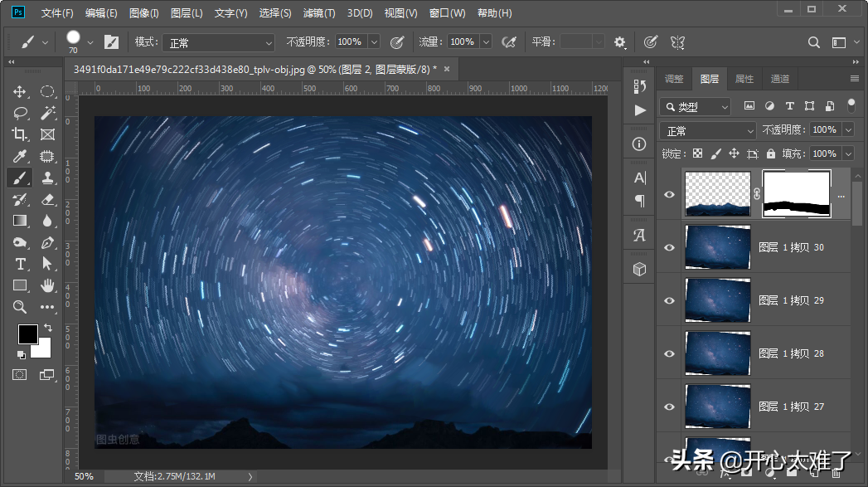Select the Zoom tool
868x487 pixels.
click(19, 307)
